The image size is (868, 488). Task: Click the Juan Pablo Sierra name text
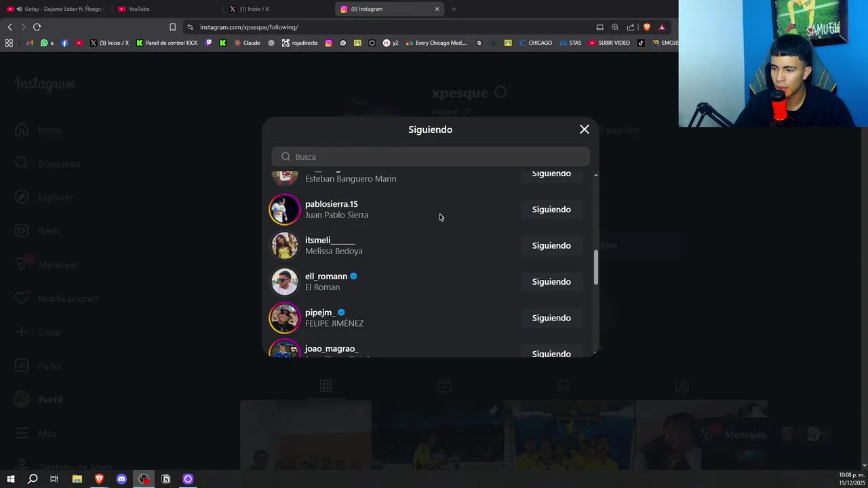click(x=336, y=215)
